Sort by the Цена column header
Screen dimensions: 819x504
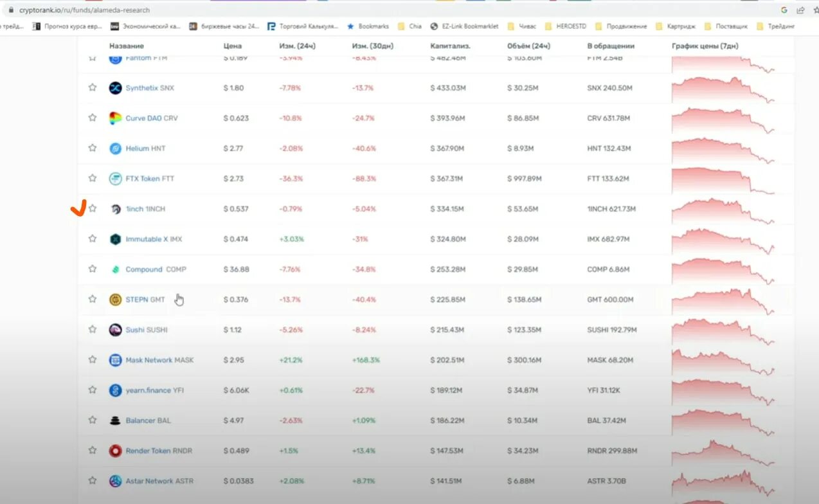[233, 46]
